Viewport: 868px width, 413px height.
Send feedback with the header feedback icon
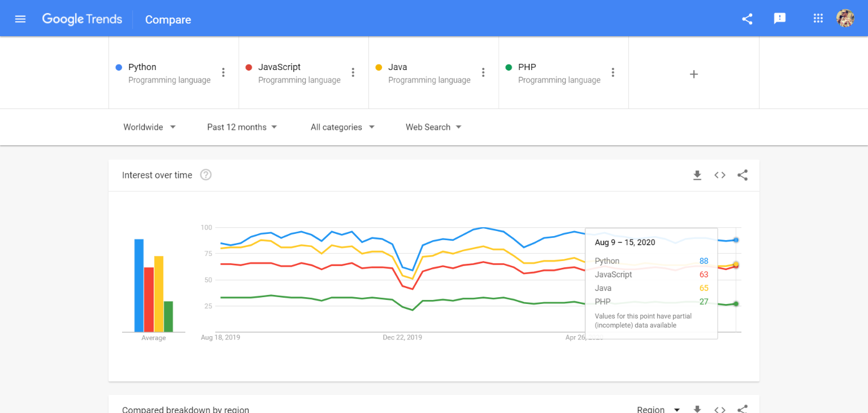coord(780,19)
